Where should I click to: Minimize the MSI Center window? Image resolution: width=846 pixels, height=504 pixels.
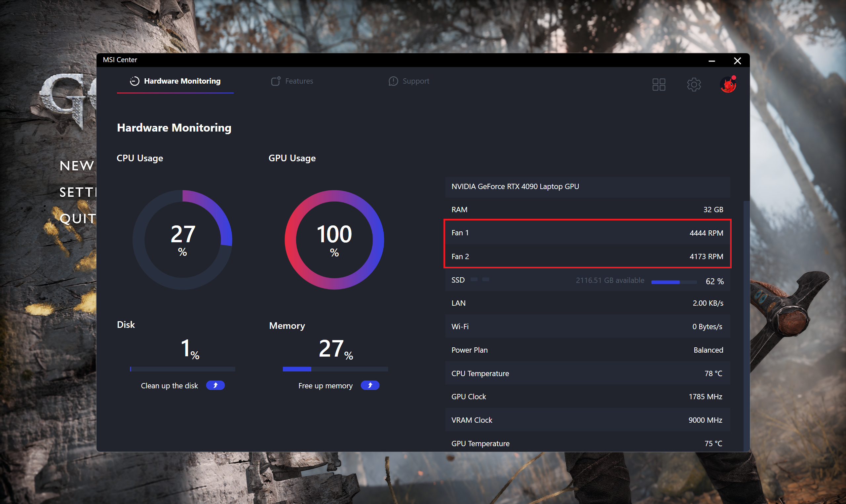(x=712, y=61)
